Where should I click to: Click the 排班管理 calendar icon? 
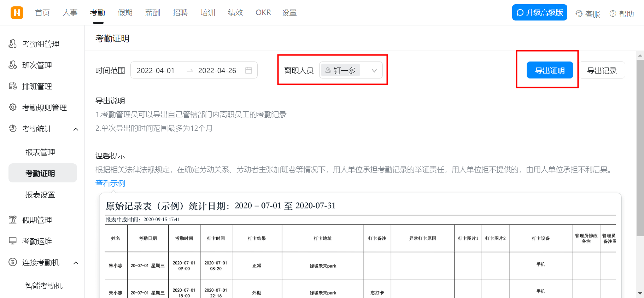coord(13,86)
